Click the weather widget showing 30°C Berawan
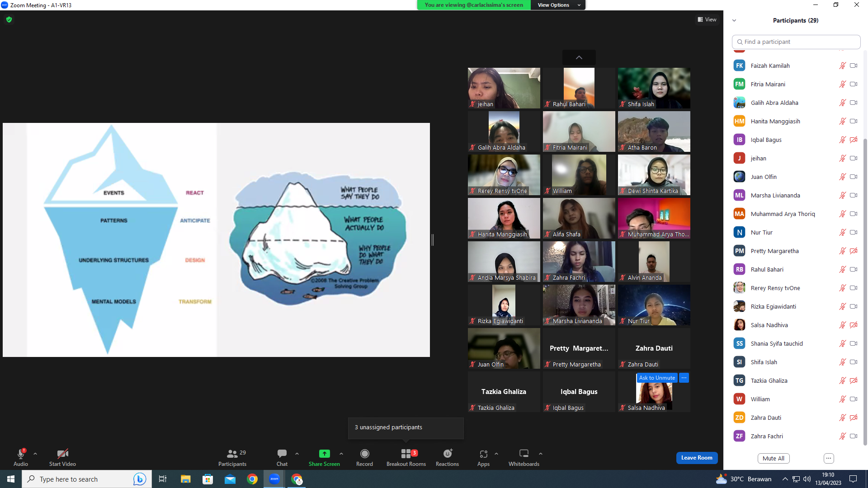This screenshot has height=488, width=868. [x=744, y=479]
